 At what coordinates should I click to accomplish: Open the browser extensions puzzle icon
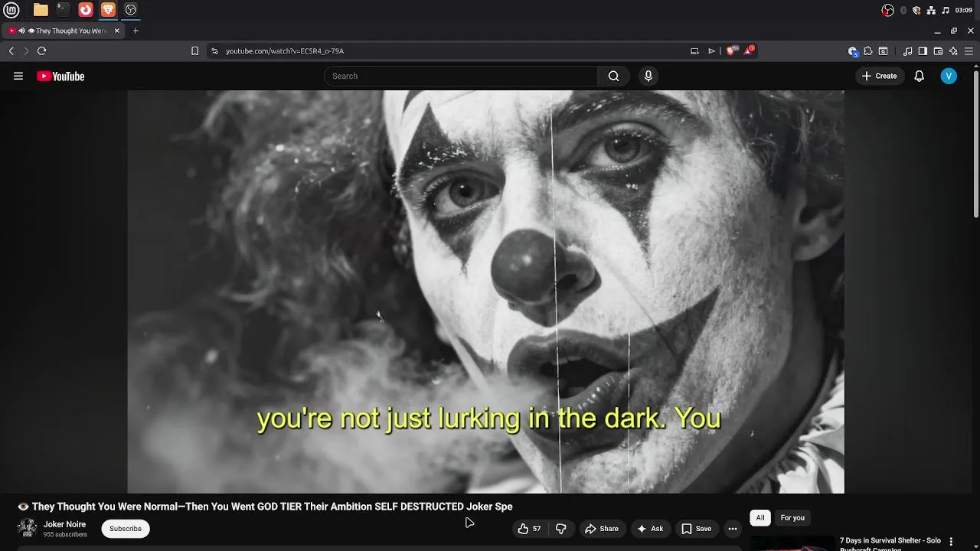click(867, 51)
